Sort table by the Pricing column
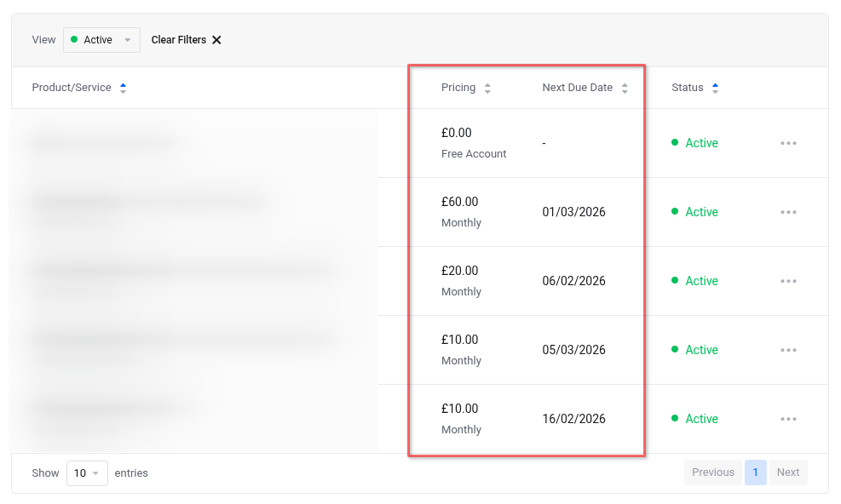841x504 pixels. 487,88
